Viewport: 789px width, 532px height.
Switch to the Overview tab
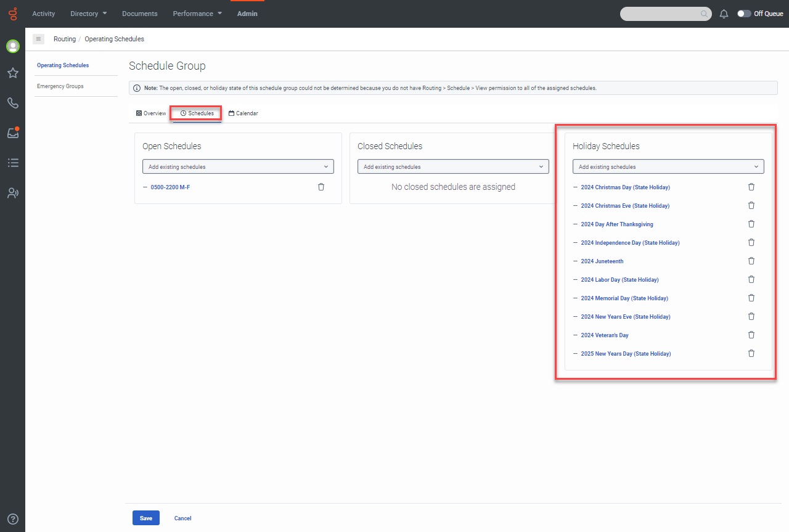tap(151, 113)
